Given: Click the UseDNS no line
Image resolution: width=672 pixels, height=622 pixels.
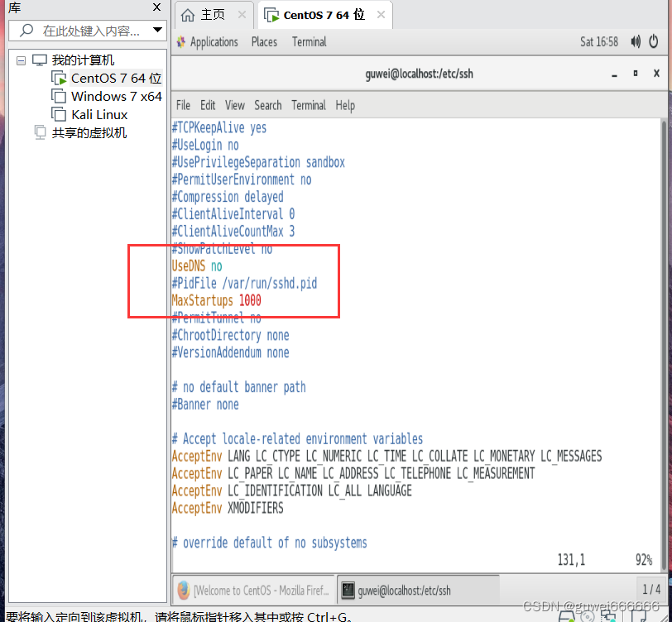Looking at the screenshot, I should click(x=197, y=266).
